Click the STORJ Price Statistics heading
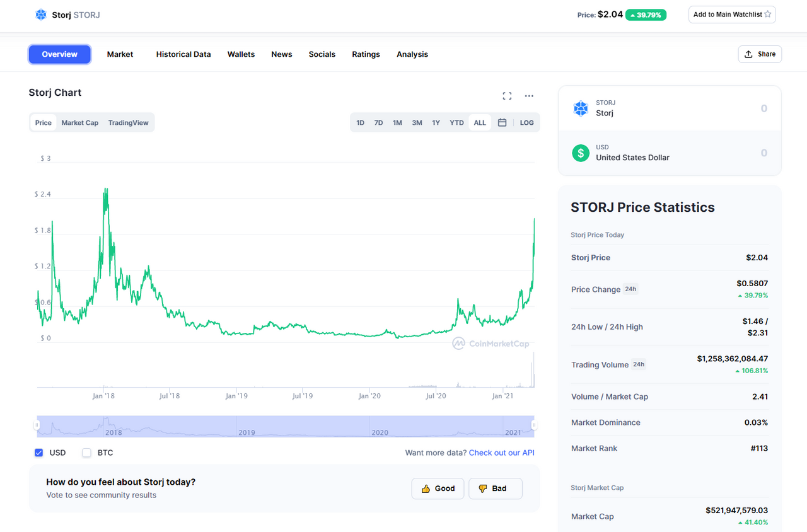This screenshot has width=807, height=532. click(x=642, y=207)
